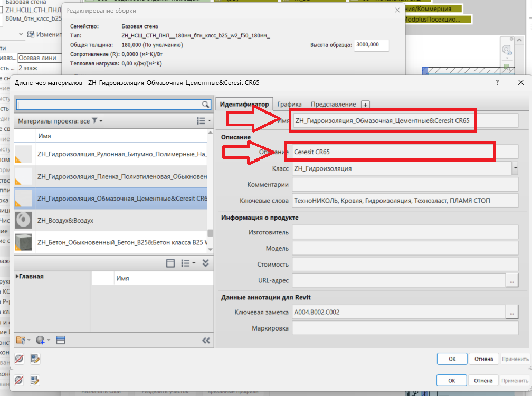Viewport: 532px width, 396px height.
Task: Select ZH_Гидроизоляция_Рулонная_Битумно_Полимерные material row
Action: click(x=111, y=154)
